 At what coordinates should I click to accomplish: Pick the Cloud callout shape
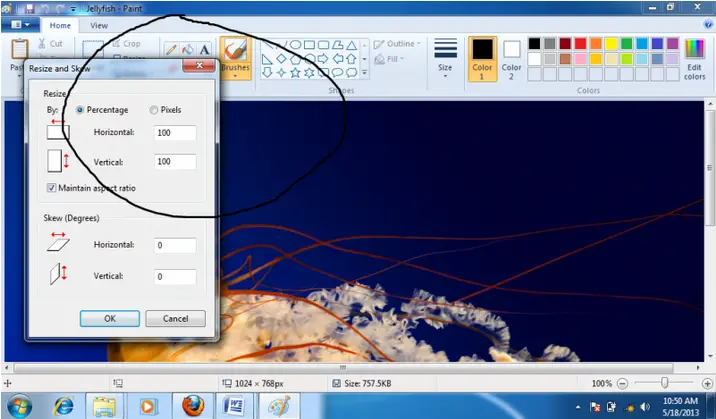click(351, 73)
